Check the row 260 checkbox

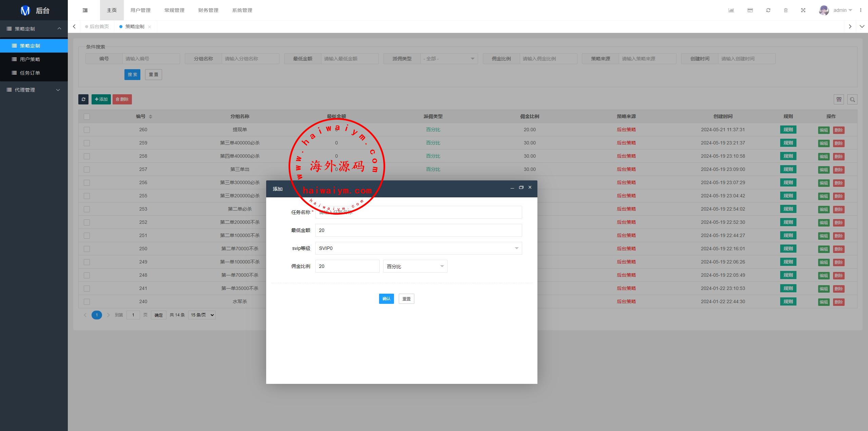pos(87,129)
